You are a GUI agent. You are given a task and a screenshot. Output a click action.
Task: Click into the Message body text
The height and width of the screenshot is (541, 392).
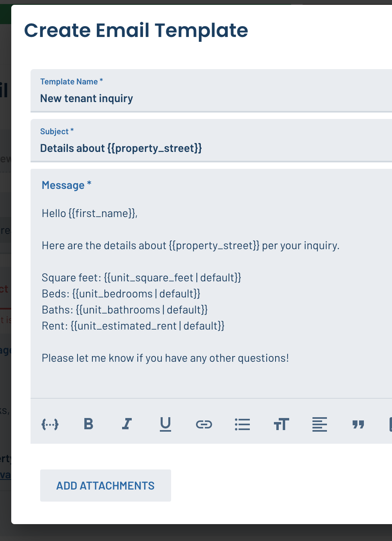click(x=211, y=285)
